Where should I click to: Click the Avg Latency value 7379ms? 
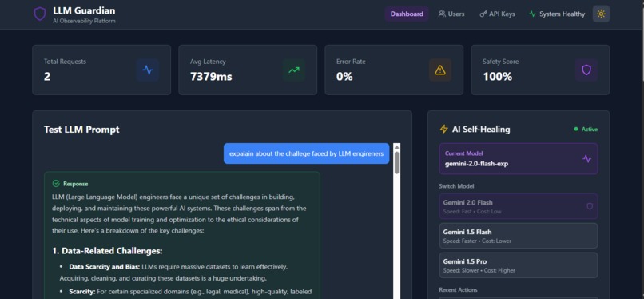coord(211,77)
